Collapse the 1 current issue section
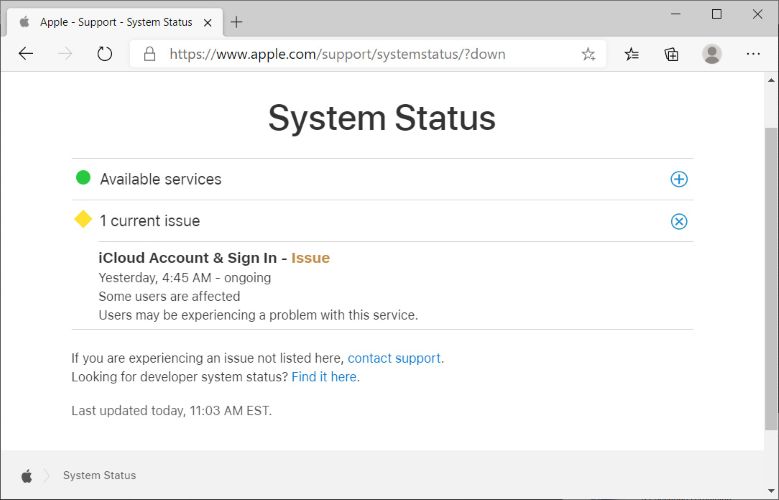This screenshot has height=500, width=779. (678, 221)
